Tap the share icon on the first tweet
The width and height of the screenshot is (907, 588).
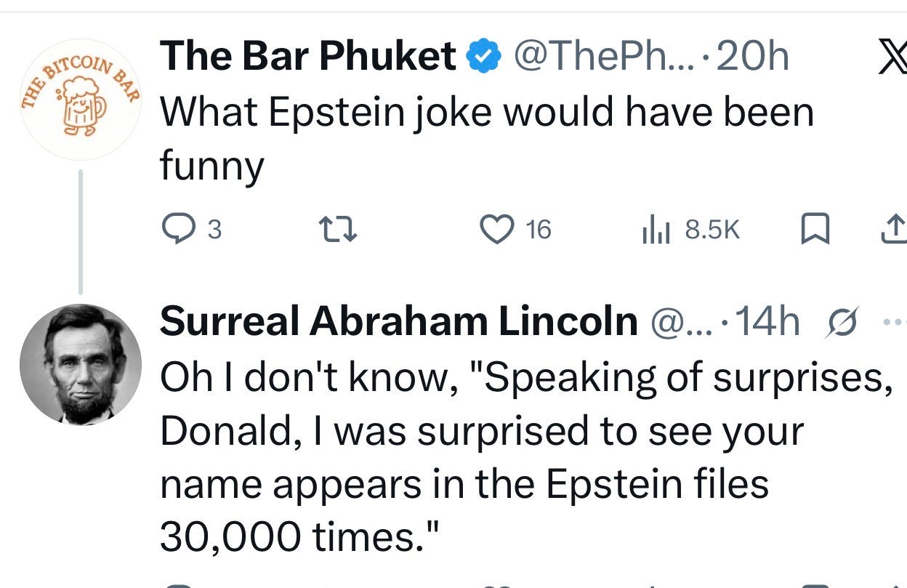(893, 230)
